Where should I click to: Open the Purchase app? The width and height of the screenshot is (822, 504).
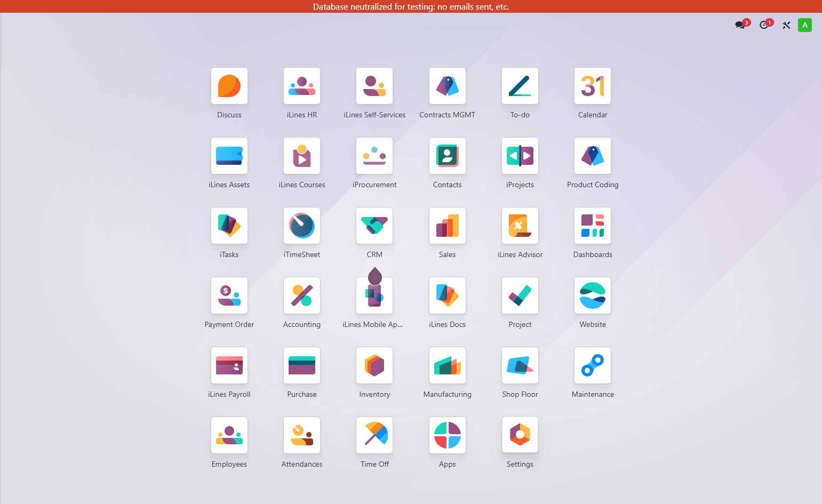point(302,365)
